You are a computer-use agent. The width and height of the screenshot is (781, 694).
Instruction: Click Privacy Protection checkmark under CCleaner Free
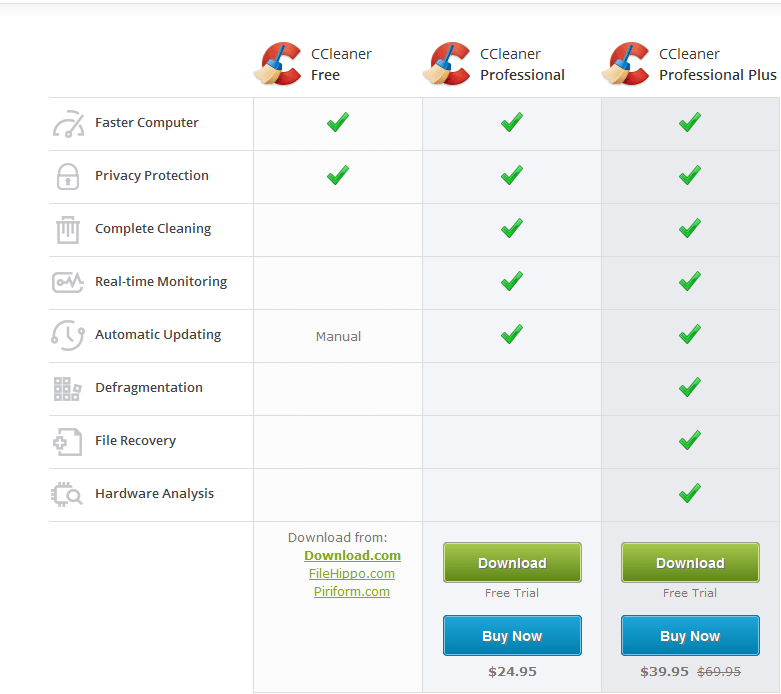click(x=338, y=175)
